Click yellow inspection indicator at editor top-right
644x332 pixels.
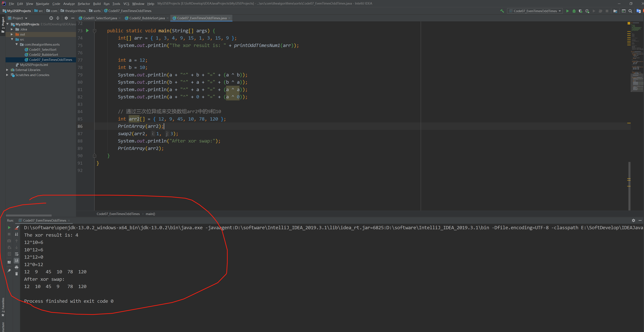tap(629, 23)
